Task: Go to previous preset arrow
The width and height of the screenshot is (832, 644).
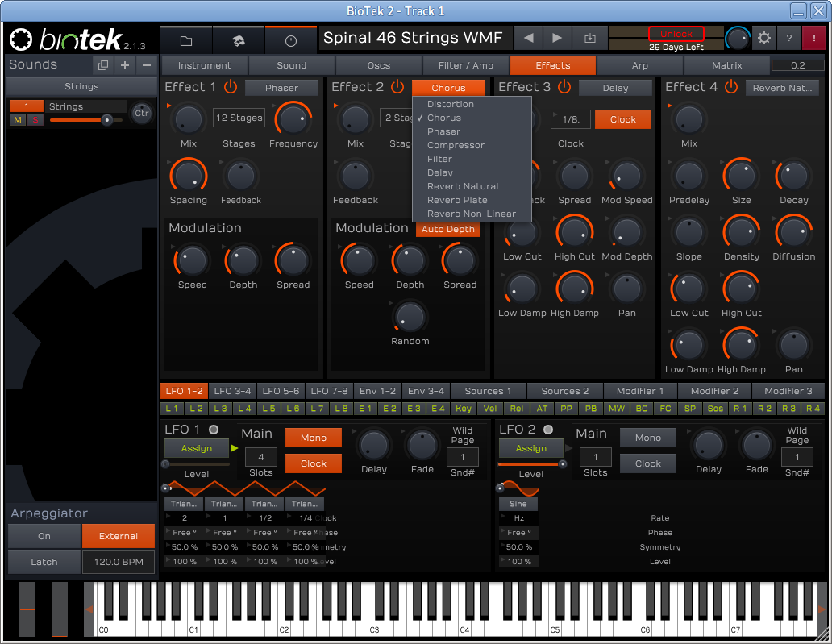Action: click(529, 38)
